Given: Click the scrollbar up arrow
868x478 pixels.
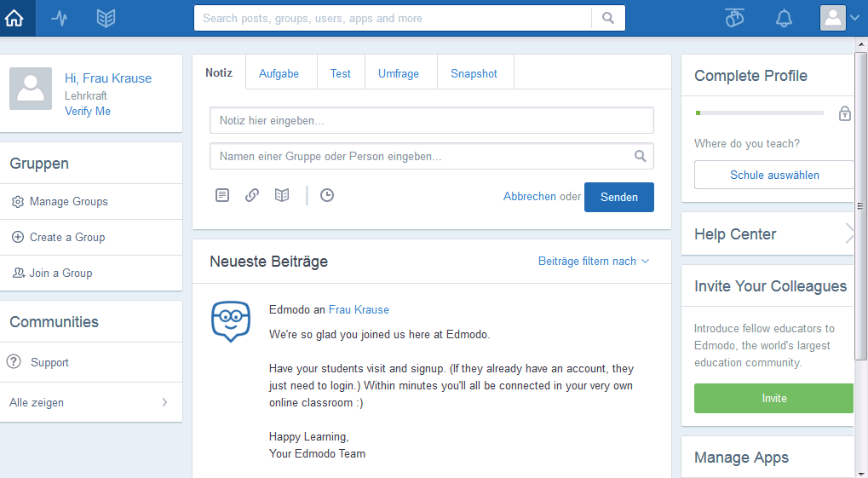Looking at the screenshot, I should (x=860, y=44).
